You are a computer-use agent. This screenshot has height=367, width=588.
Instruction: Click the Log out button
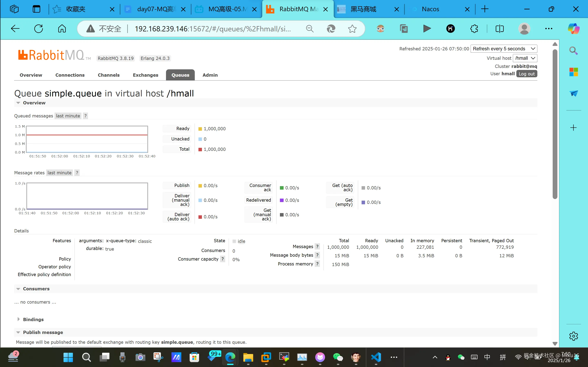tap(527, 74)
